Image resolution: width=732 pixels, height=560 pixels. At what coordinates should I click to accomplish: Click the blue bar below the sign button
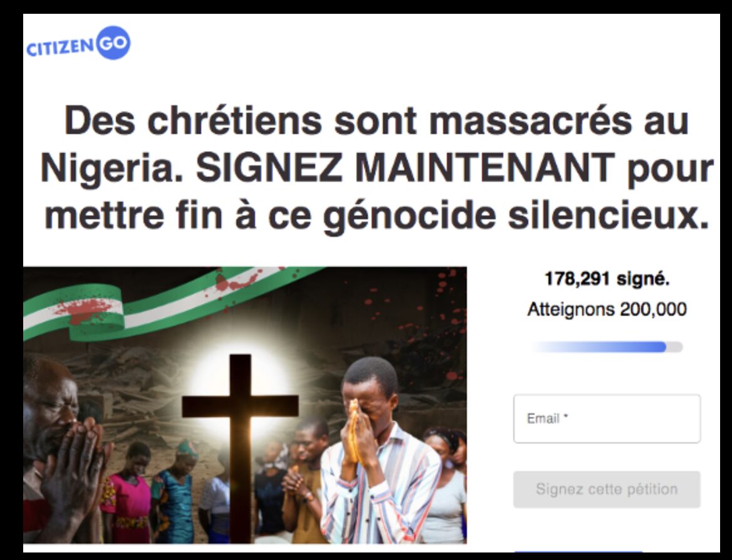(578, 551)
